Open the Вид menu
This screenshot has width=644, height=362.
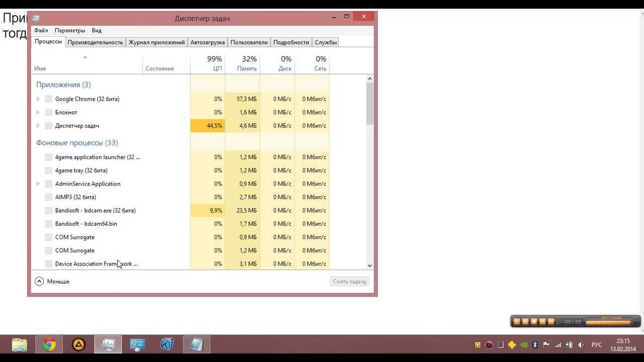tap(97, 30)
